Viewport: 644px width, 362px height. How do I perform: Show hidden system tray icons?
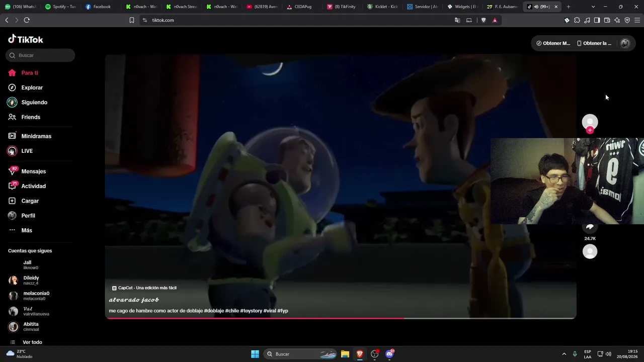coord(563,354)
